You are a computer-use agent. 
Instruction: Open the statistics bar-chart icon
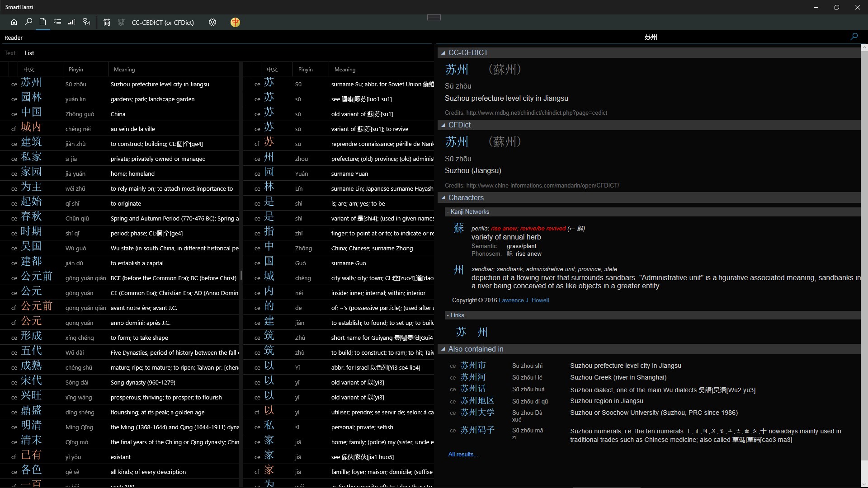pos(72,22)
